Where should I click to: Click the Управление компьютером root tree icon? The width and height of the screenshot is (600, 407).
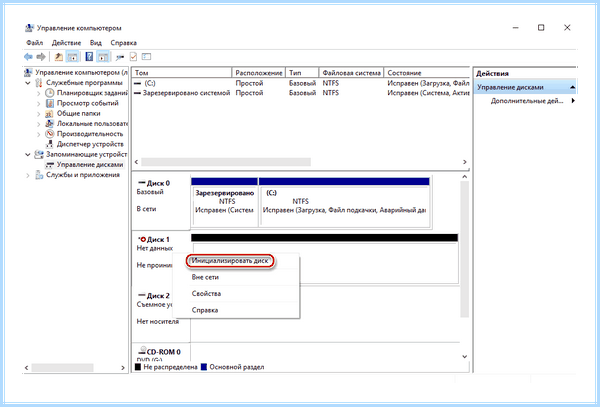[29, 72]
